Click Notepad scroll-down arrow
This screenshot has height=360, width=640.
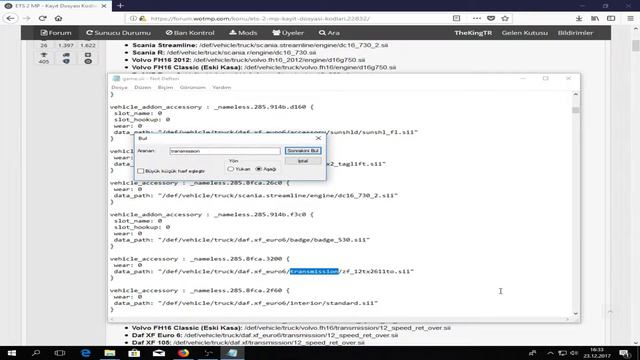pyautogui.click(x=576, y=313)
